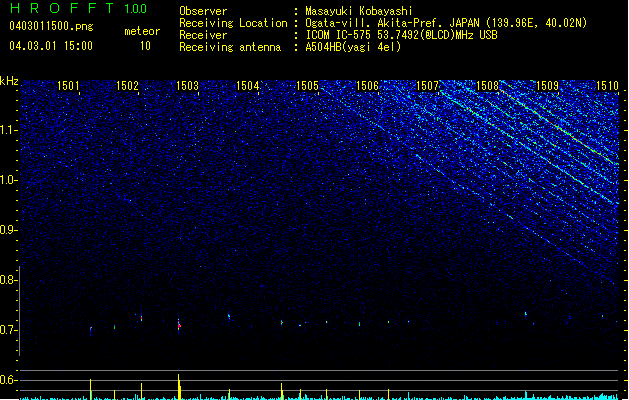Click the 1507 time marker
The width and height of the screenshot is (629, 400).
[428, 86]
